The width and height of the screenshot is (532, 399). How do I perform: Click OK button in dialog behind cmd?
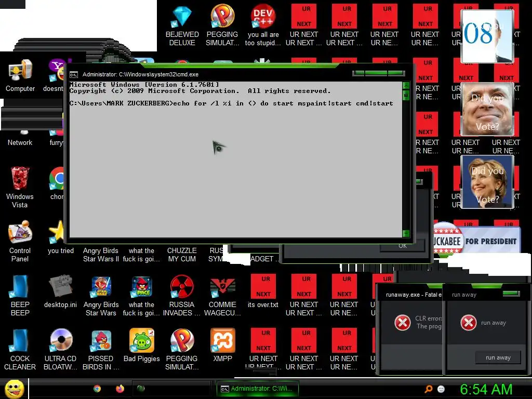(403, 246)
